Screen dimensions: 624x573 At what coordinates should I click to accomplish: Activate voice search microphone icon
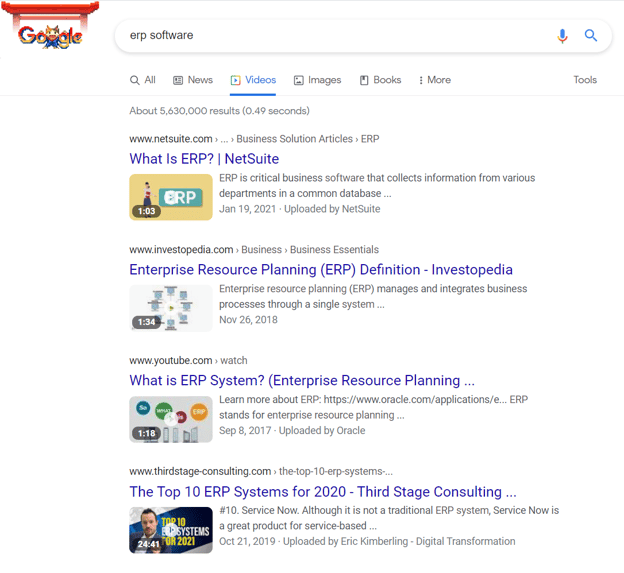[x=562, y=35]
